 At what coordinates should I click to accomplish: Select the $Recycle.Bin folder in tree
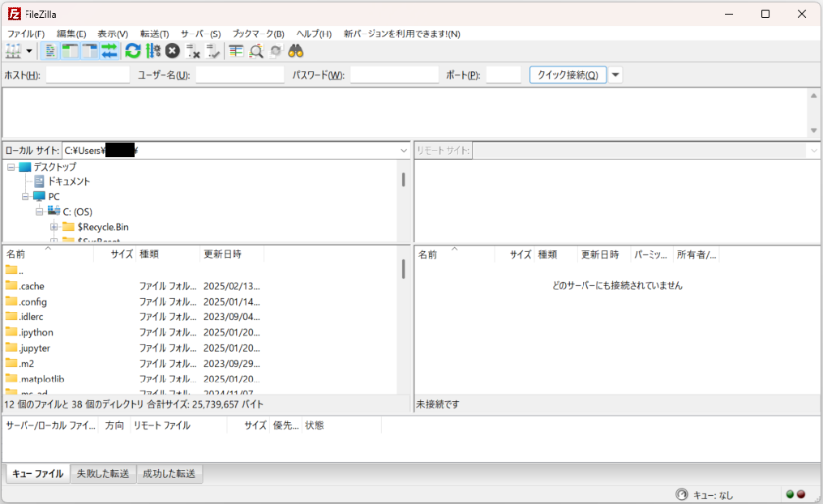pyautogui.click(x=103, y=227)
